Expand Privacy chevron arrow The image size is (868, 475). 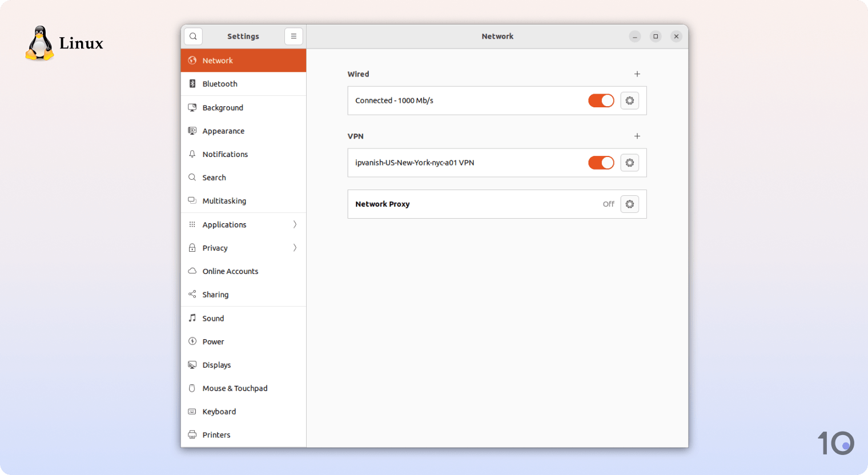click(295, 248)
